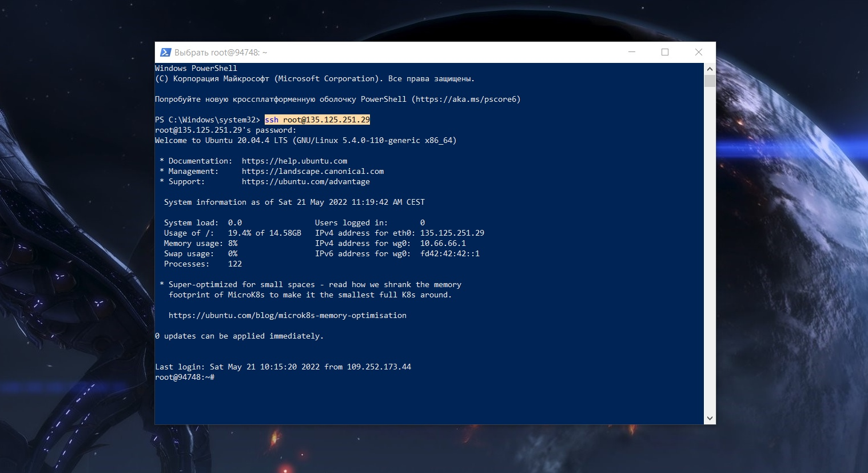This screenshot has width=868, height=473.
Task: Click the "Windows PowerShell" header line
Action: (196, 68)
